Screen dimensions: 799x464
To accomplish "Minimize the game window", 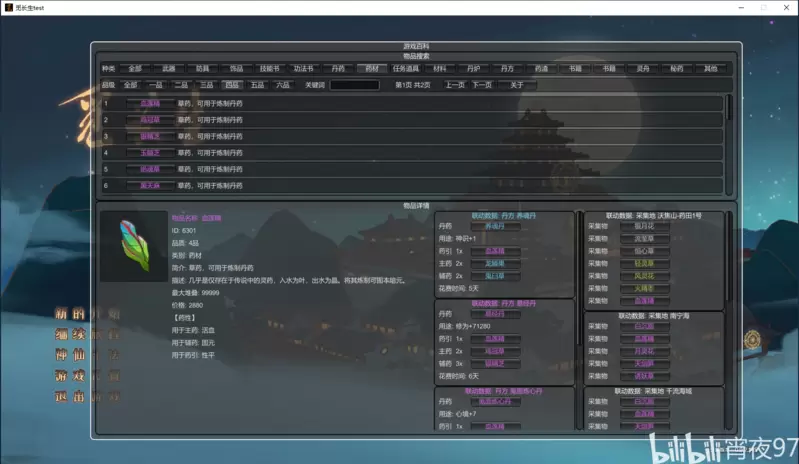I will [741, 8].
